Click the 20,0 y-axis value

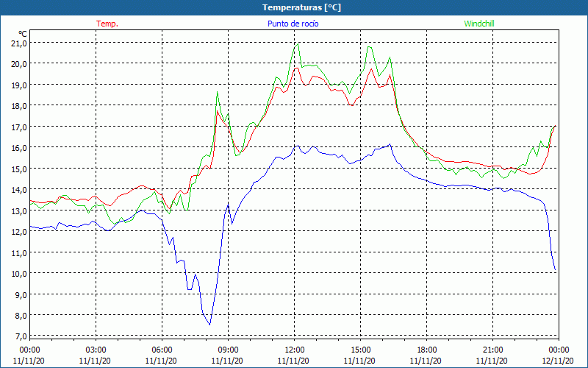coord(19,64)
